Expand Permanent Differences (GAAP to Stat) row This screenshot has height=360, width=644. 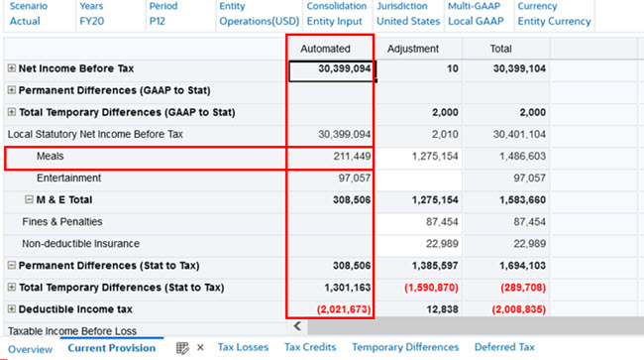click(x=12, y=90)
